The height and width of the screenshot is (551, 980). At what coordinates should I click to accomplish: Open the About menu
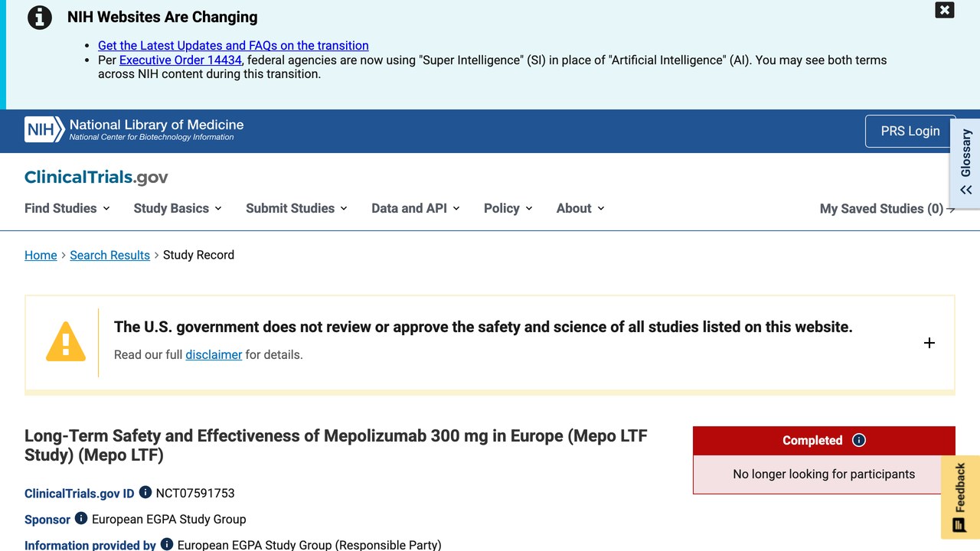580,208
